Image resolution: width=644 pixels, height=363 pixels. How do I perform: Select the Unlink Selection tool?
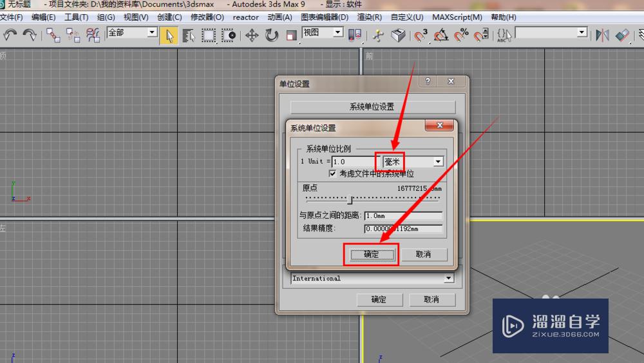(x=73, y=35)
